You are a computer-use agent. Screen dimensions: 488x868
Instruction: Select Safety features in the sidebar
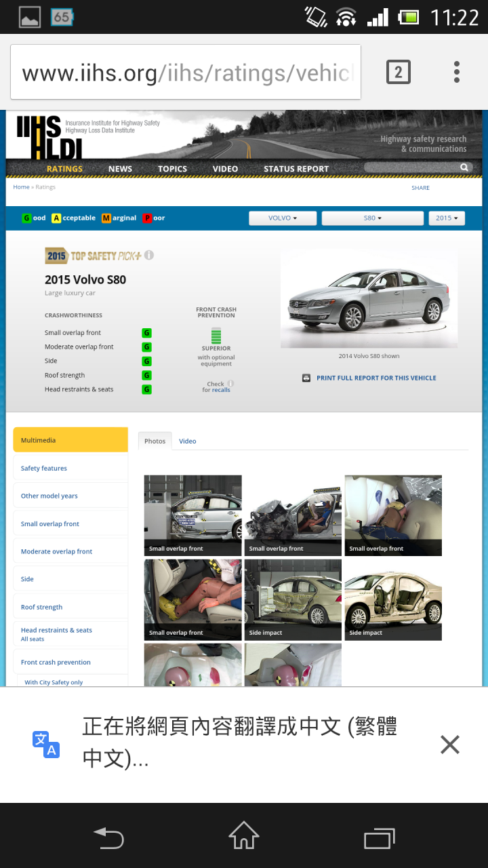click(70, 468)
